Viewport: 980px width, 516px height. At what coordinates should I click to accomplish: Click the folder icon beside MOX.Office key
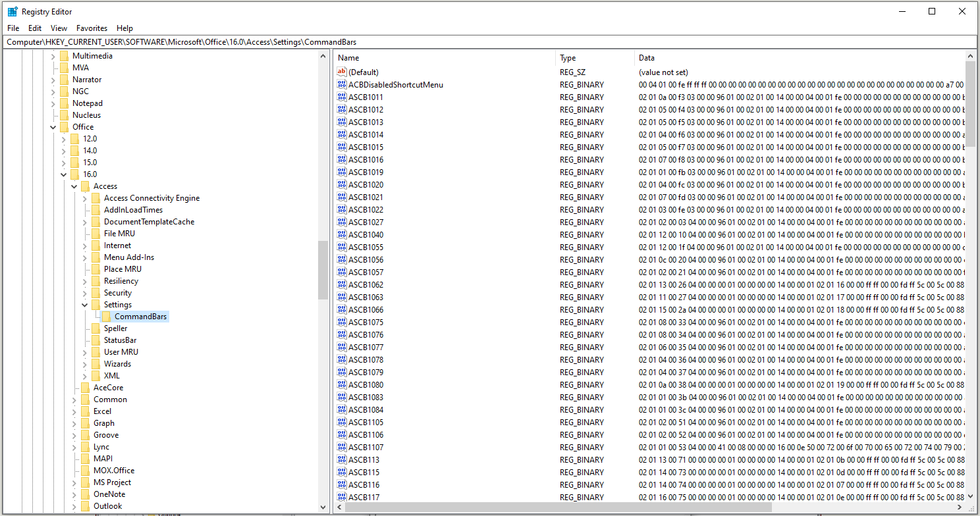pos(86,471)
